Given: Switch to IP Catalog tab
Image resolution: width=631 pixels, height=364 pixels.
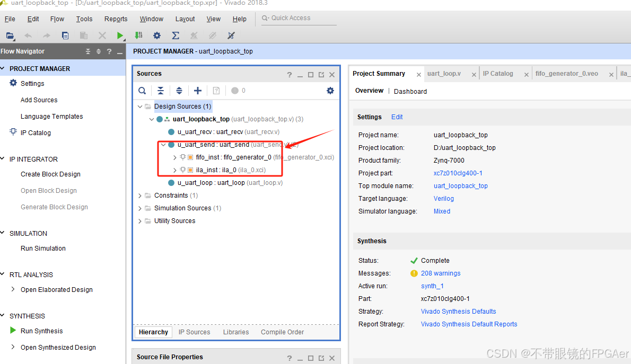Looking at the screenshot, I should pyautogui.click(x=498, y=74).
